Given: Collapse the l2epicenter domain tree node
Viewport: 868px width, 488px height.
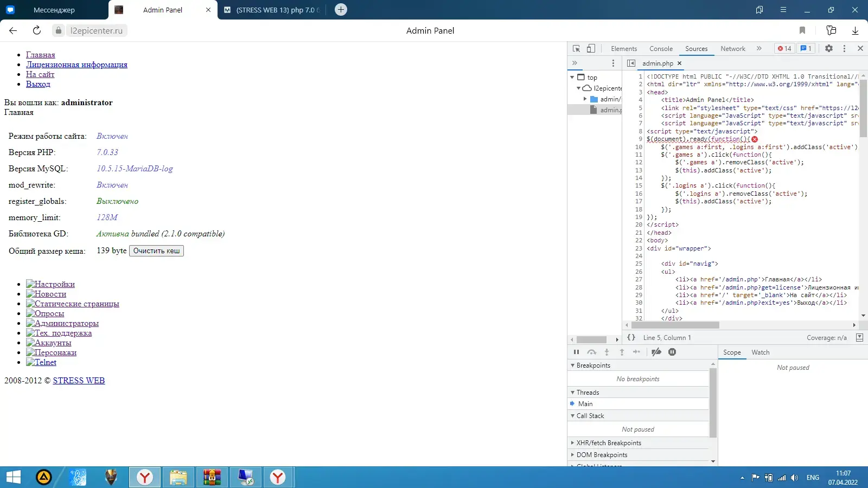Looking at the screenshot, I should coord(578,88).
